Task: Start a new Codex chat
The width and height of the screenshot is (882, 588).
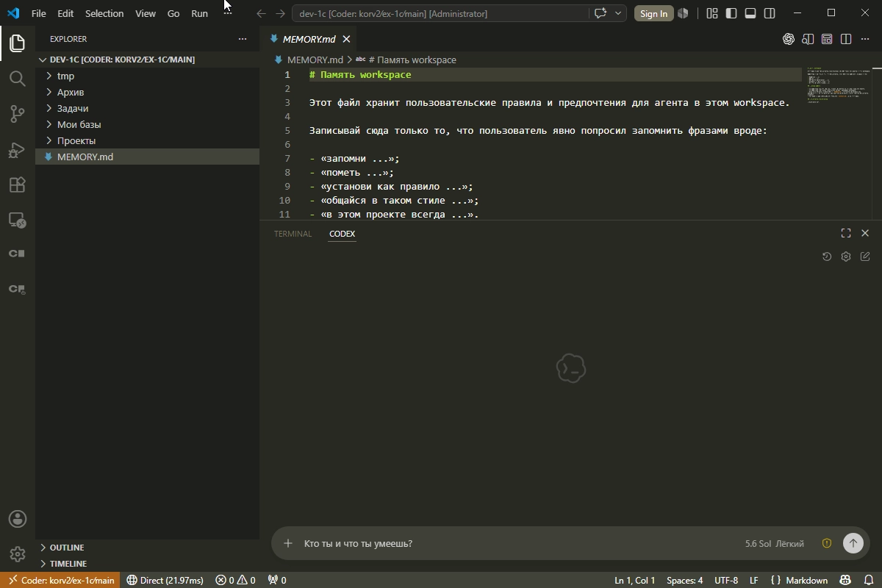Action: 865,257
